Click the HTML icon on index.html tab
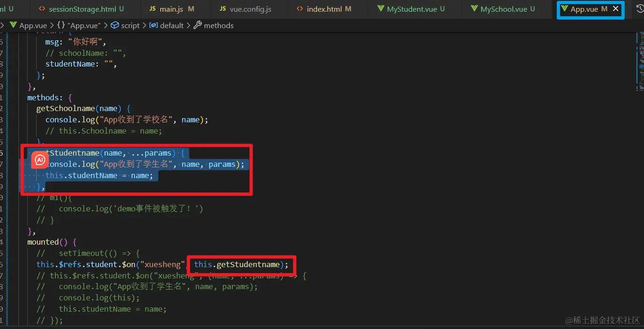Viewport: 644px width, 329px height. 300,9
